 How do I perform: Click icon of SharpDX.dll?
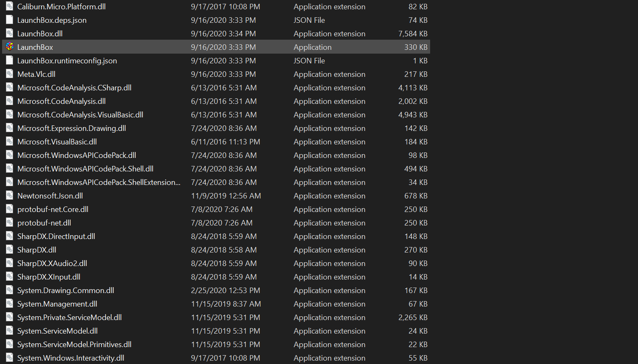(x=9, y=250)
